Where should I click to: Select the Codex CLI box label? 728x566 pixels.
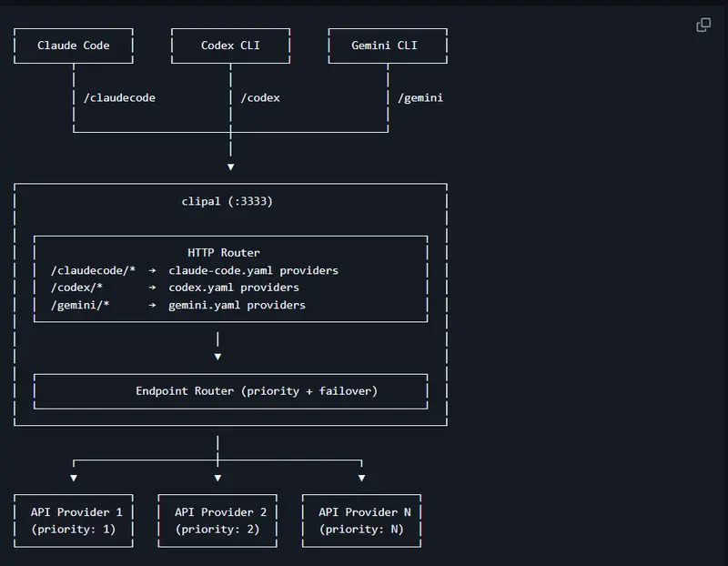[x=231, y=45]
